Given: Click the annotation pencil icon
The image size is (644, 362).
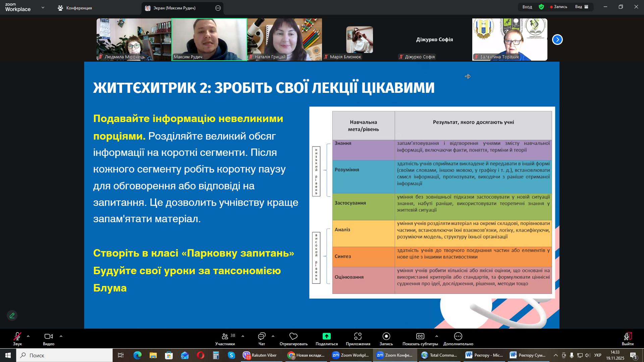Looking at the screenshot, I should tap(12, 315).
